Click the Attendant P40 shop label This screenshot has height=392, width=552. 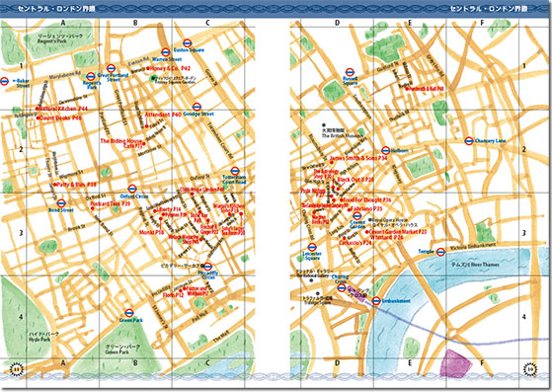click(163, 115)
